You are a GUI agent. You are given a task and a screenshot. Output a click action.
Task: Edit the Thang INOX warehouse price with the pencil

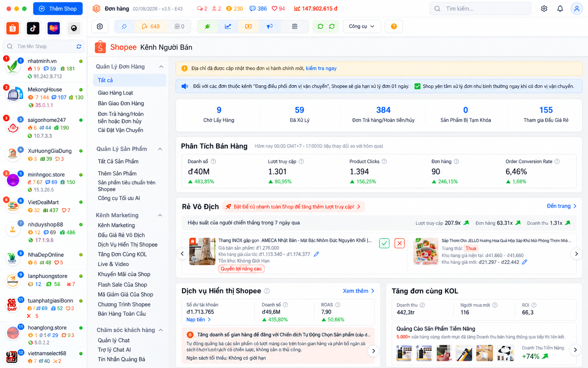[x=316, y=254]
